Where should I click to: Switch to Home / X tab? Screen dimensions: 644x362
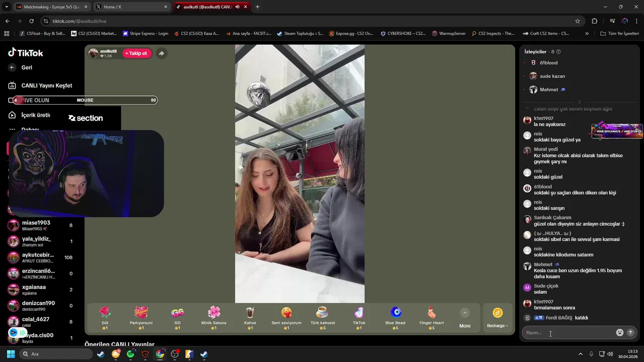[x=131, y=7]
